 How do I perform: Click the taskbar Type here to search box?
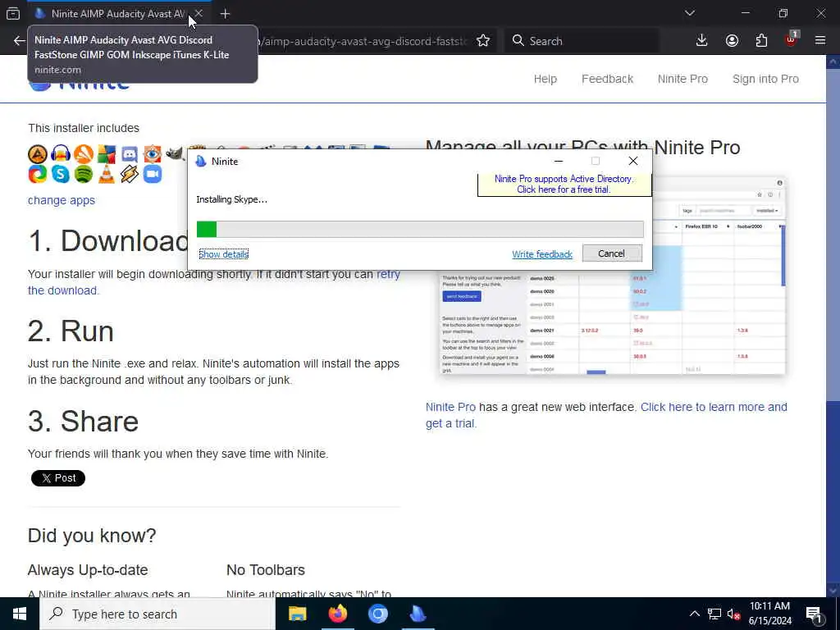click(157, 614)
